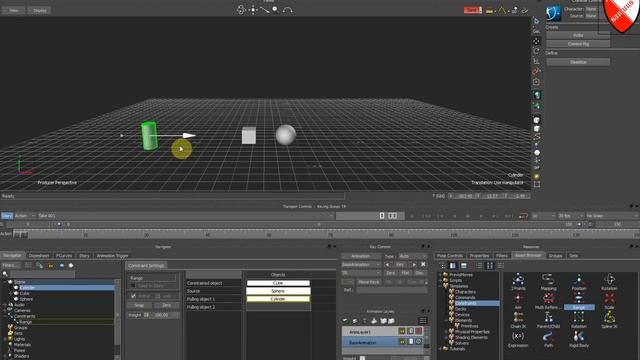This screenshot has width=640, height=360.
Task: Switch to the Dopesheet tab
Action: 39,256
